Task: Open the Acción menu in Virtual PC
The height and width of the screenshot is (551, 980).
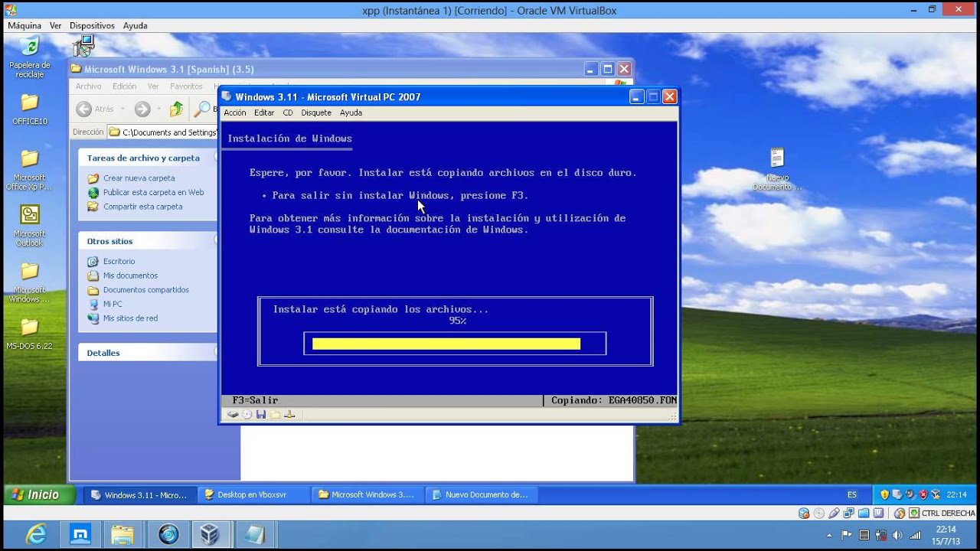Action: [235, 112]
